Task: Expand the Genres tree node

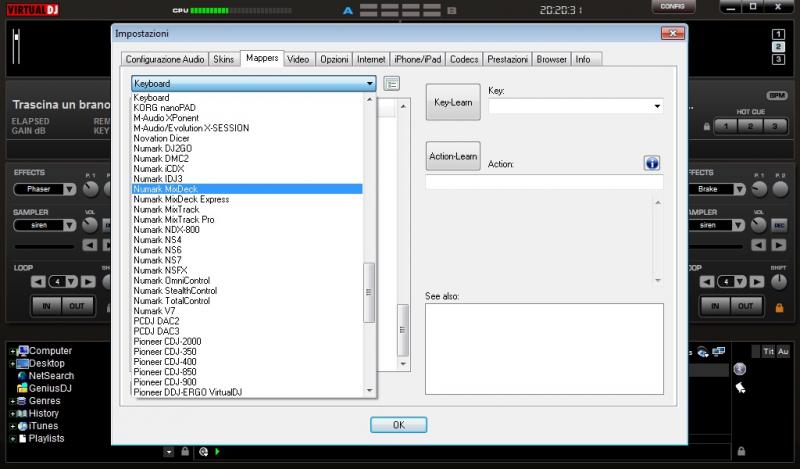Action: pyautogui.click(x=12, y=401)
